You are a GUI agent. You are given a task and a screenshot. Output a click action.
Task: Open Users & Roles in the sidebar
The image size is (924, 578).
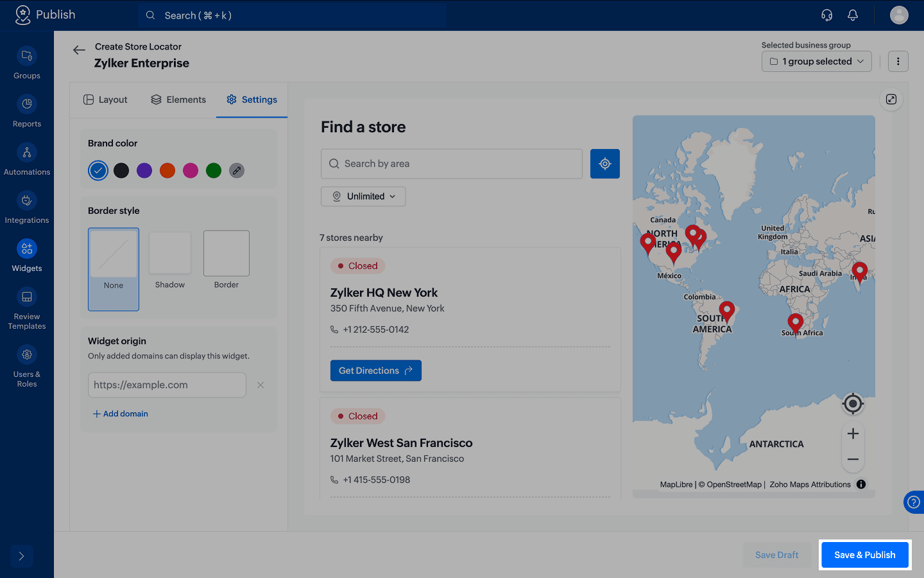tap(27, 367)
